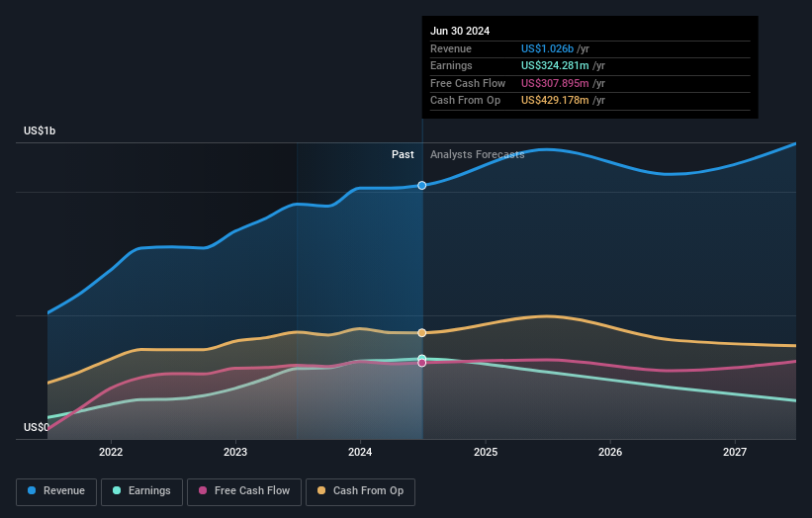The height and width of the screenshot is (518, 812).
Task: Click the blue Revenue data point marker
Action: pyautogui.click(x=422, y=185)
